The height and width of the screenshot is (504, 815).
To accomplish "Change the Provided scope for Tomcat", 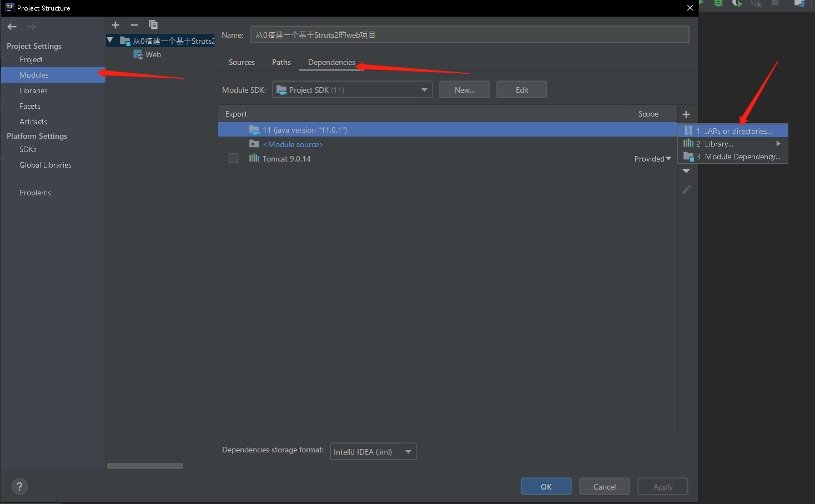I will tap(653, 159).
